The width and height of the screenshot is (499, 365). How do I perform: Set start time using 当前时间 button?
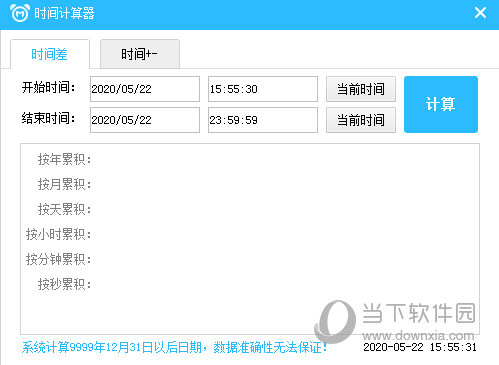(x=361, y=89)
